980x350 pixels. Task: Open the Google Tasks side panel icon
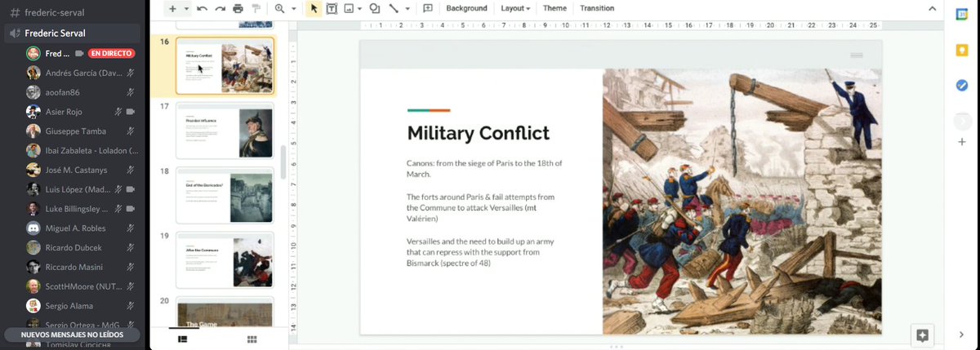pyautogui.click(x=961, y=86)
